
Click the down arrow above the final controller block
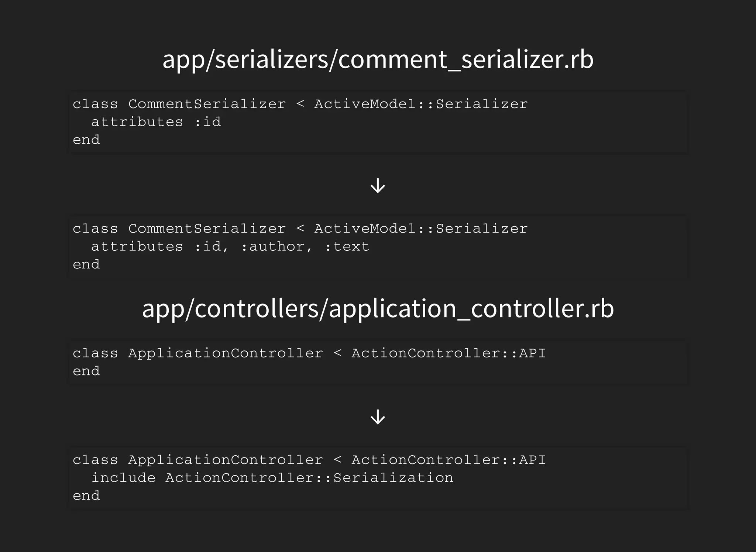click(378, 417)
